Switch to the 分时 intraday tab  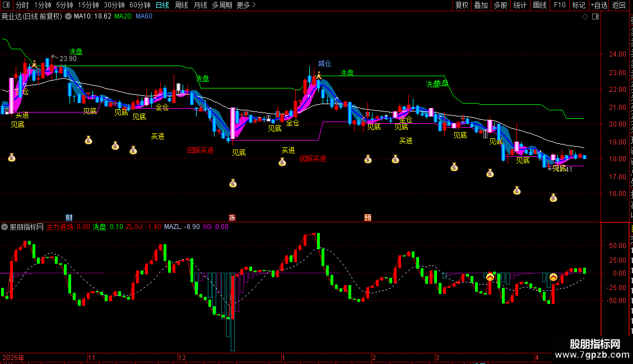coord(22,5)
